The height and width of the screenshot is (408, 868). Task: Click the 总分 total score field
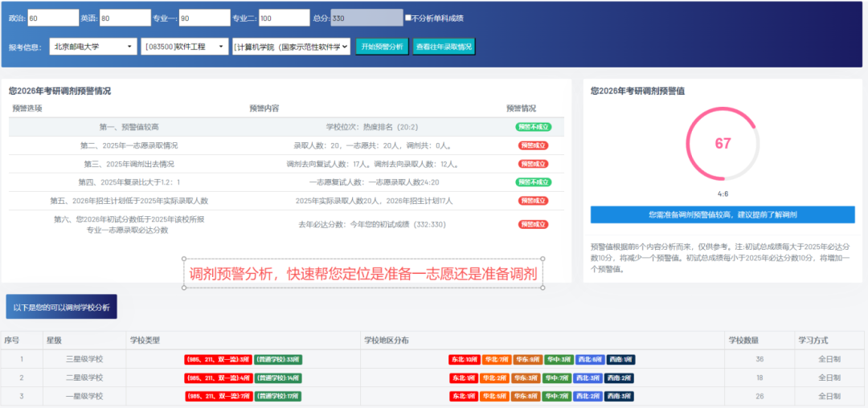366,18
